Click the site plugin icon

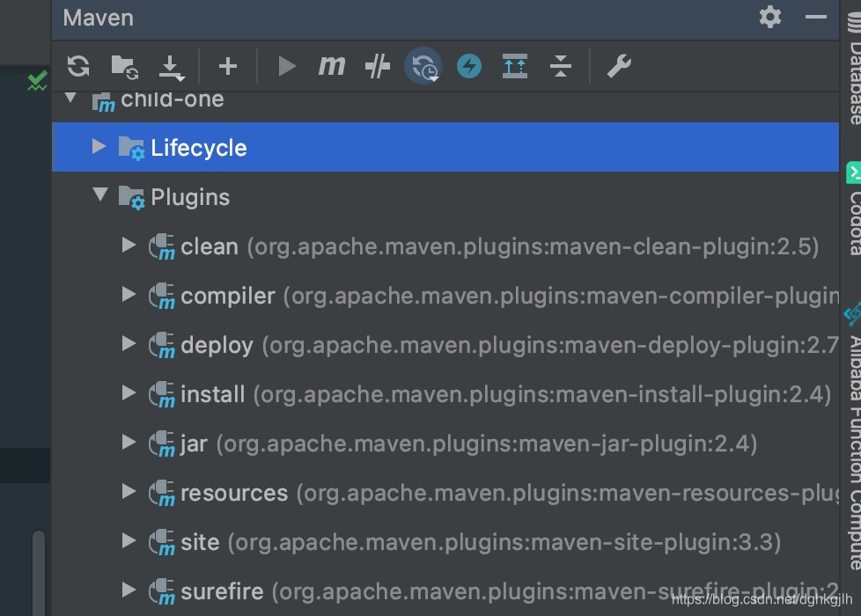coord(162,542)
